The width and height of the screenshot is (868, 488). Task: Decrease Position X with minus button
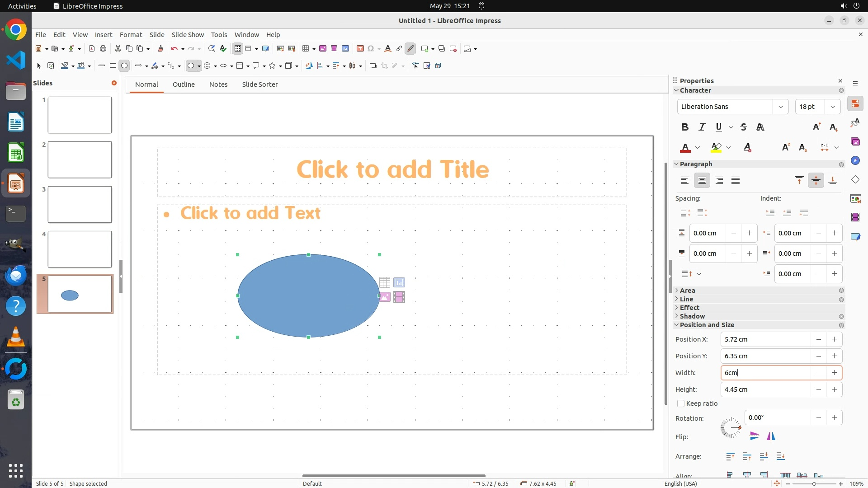point(818,339)
